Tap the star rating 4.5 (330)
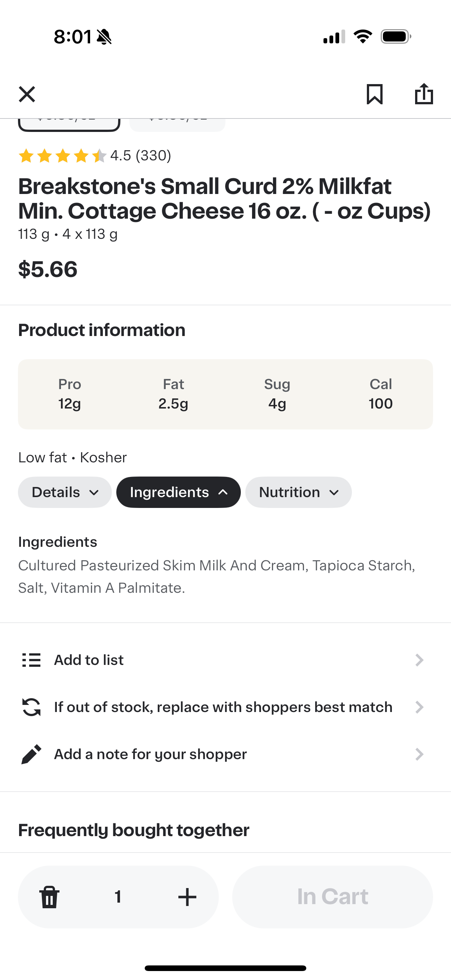Screen dimensions: 451x980 [95, 155]
